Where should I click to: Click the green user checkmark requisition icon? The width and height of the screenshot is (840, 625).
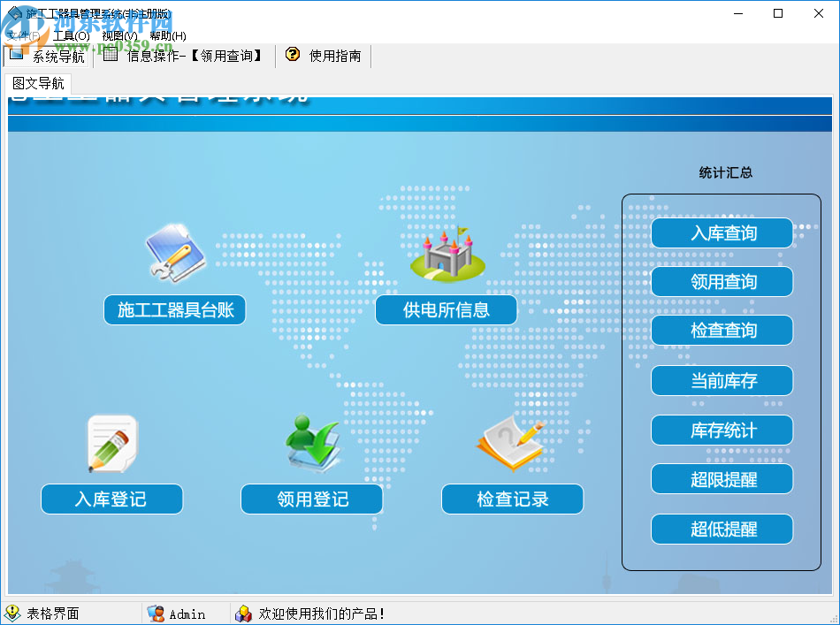coord(313,444)
